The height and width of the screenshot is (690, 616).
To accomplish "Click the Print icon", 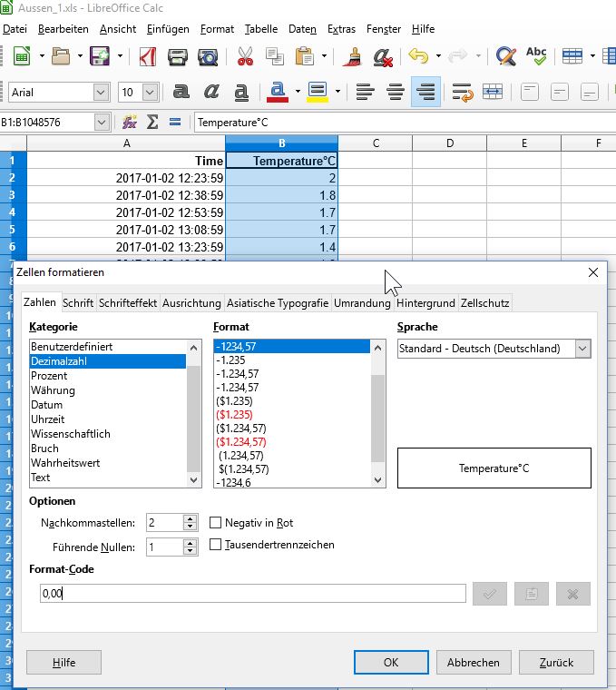I will pos(178,56).
